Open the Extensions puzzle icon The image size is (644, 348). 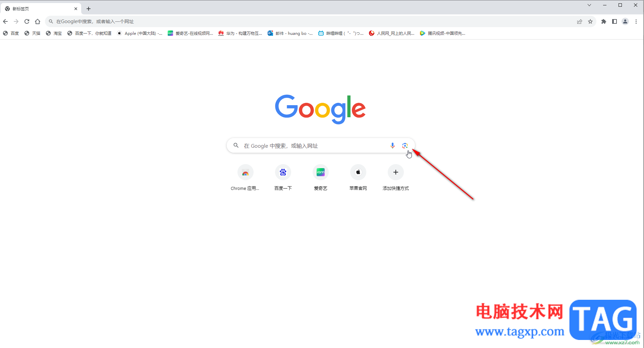coord(604,21)
